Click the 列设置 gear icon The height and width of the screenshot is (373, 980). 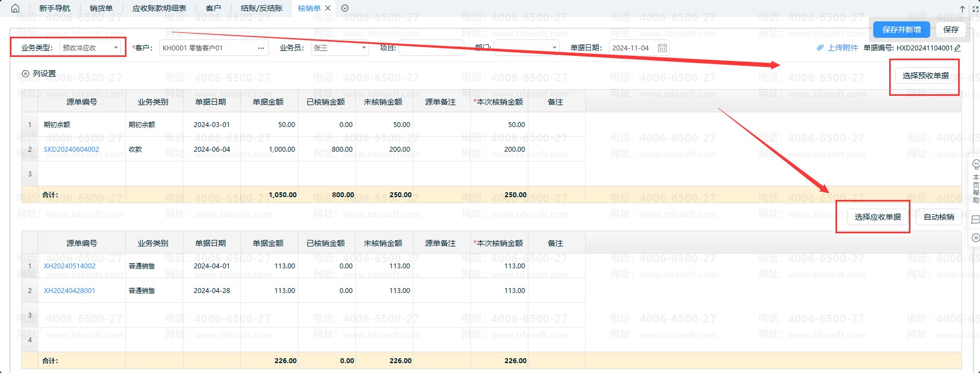25,74
